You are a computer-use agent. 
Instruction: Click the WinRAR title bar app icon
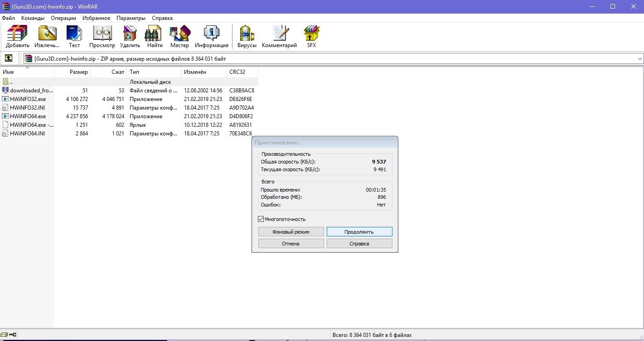pos(6,6)
